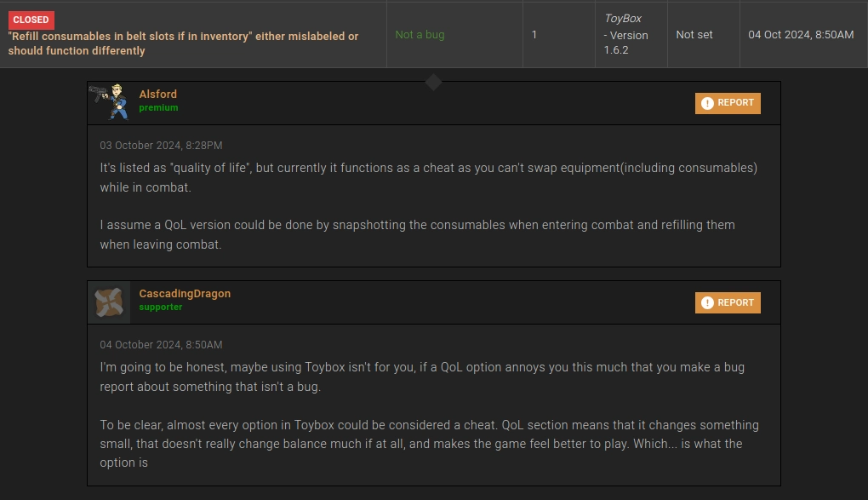Open Alsford's user profile link
This screenshot has width=868, height=500.
(157, 95)
